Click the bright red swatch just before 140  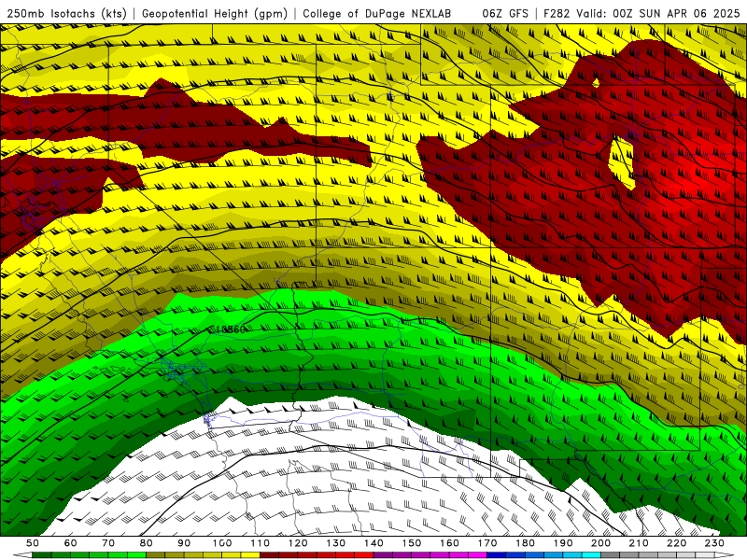tap(364, 555)
